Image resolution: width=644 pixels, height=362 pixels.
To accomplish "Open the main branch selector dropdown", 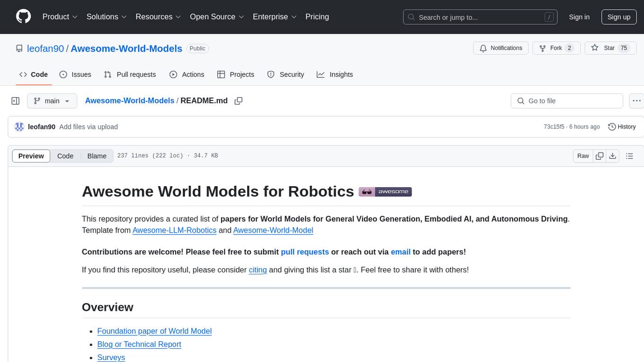I will pos(52,101).
